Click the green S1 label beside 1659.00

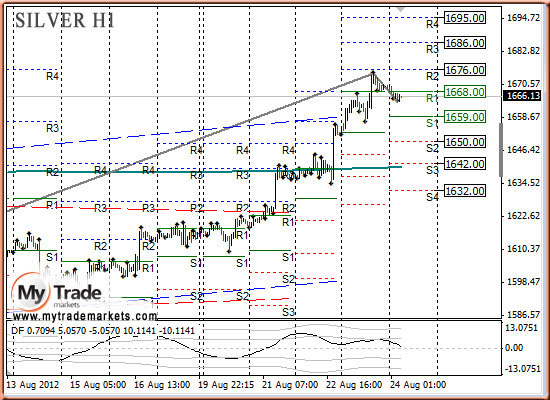click(432, 123)
